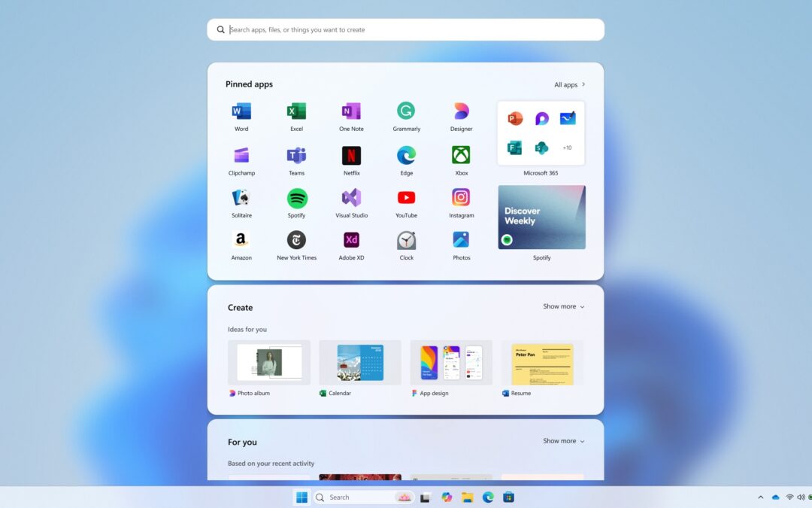Image resolution: width=812 pixels, height=508 pixels.
Task: Open Edge from the taskbar
Action: 488,497
